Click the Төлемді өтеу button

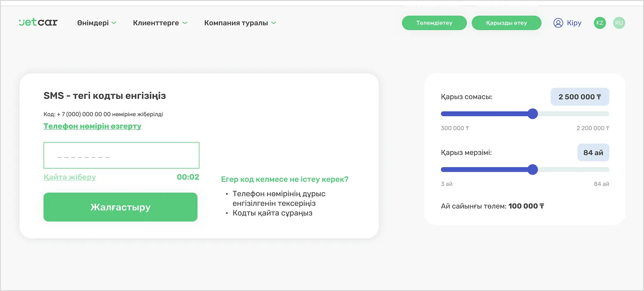point(434,22)
